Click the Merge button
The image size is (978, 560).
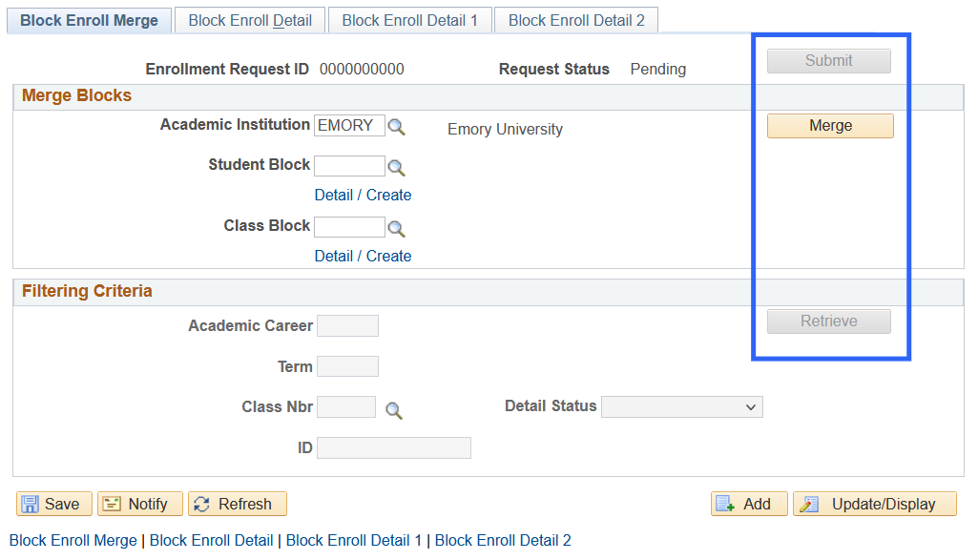click(x=829, y=125)
